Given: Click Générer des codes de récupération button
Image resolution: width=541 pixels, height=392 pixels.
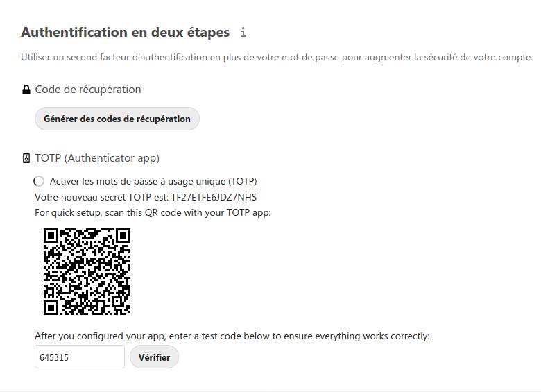Looking at the screenshot, I should tap(117, 119).
